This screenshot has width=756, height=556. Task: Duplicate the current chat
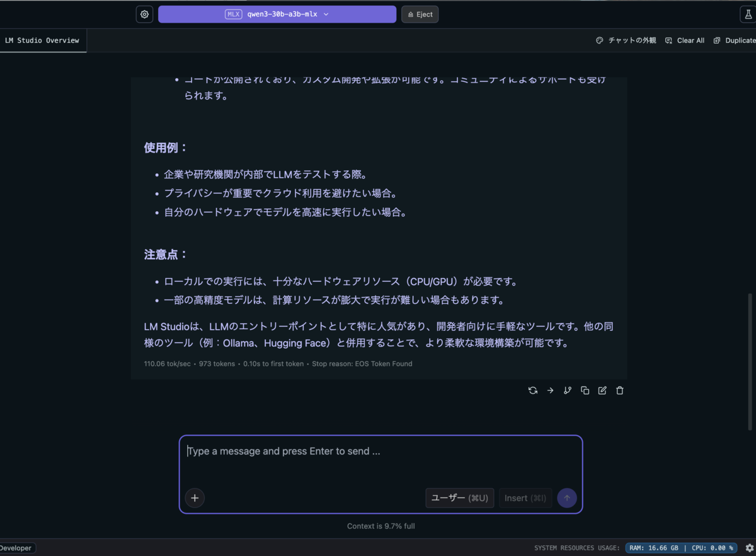pyautogui.click(x=735, y=40)
